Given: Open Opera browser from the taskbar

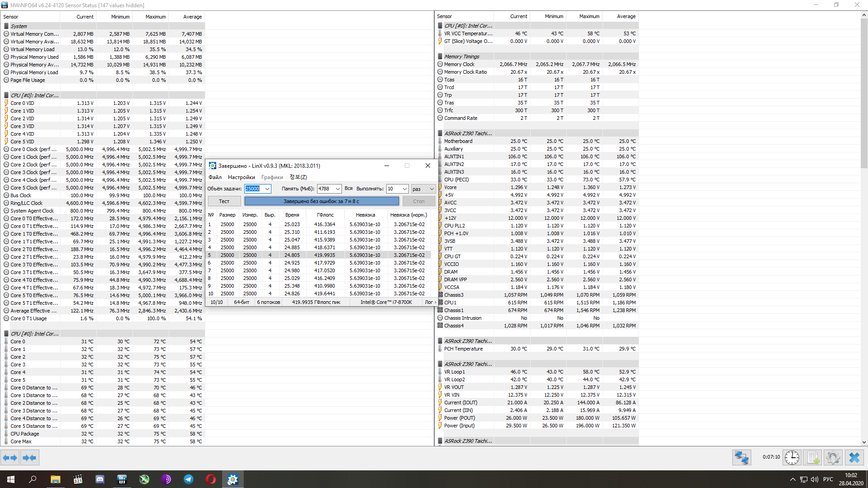Looking at the screenshot, I should point(210,479).
